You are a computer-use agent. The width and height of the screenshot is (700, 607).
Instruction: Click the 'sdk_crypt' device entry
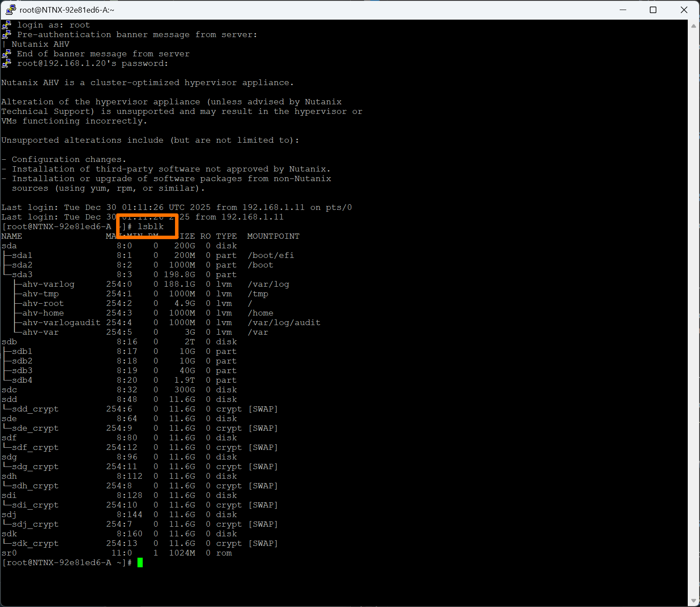35,543
